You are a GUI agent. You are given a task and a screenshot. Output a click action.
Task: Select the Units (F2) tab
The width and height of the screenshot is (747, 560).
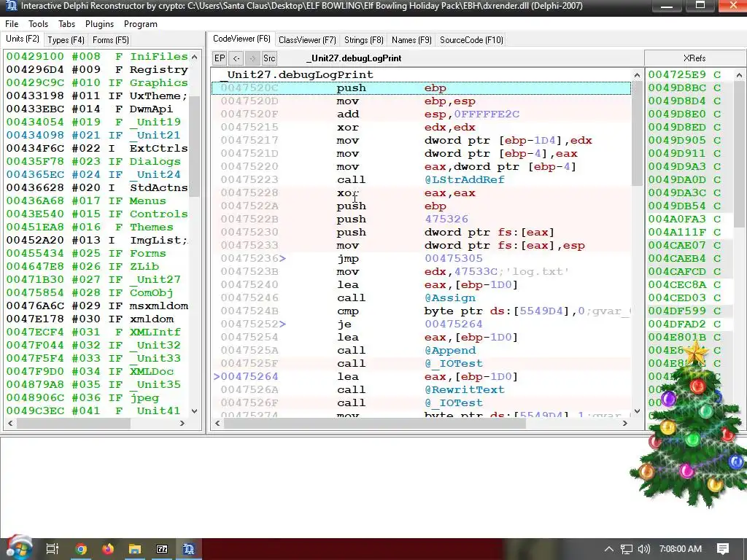coord(23,39)
